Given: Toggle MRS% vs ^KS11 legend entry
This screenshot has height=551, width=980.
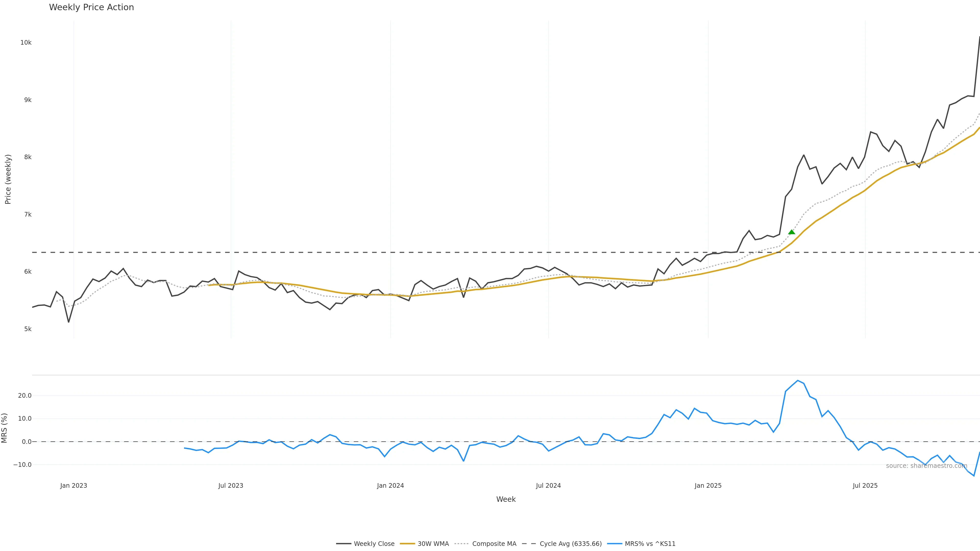Looking at the screenshot, I should (650, 544).
